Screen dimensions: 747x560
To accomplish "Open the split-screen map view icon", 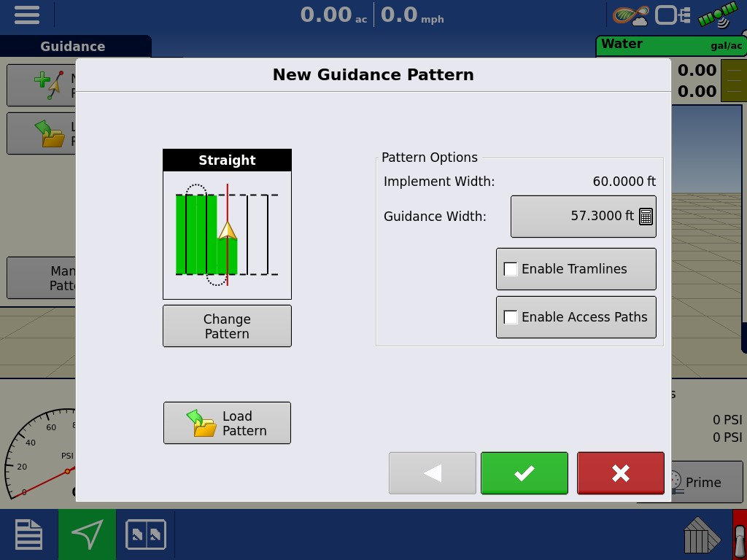I will click(146, 534).
